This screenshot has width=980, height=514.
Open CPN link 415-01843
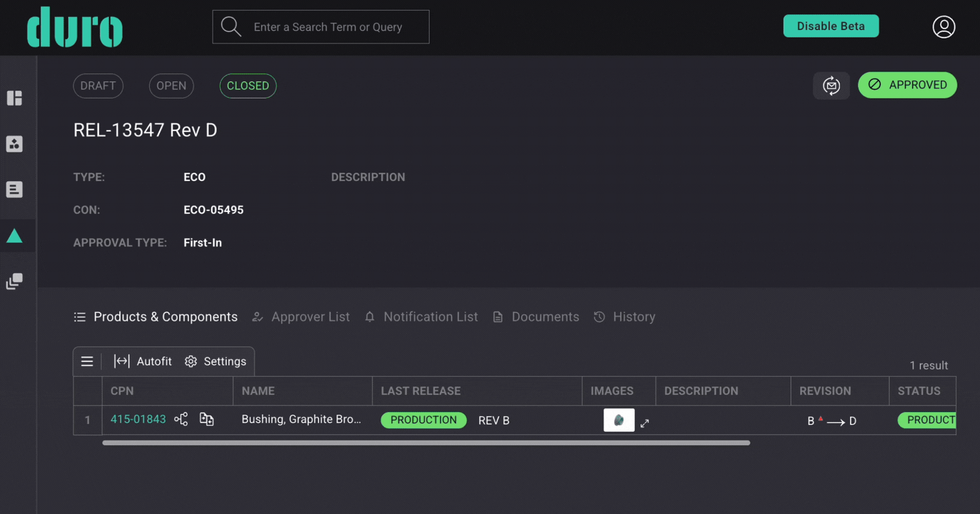[x=138, y=420]
